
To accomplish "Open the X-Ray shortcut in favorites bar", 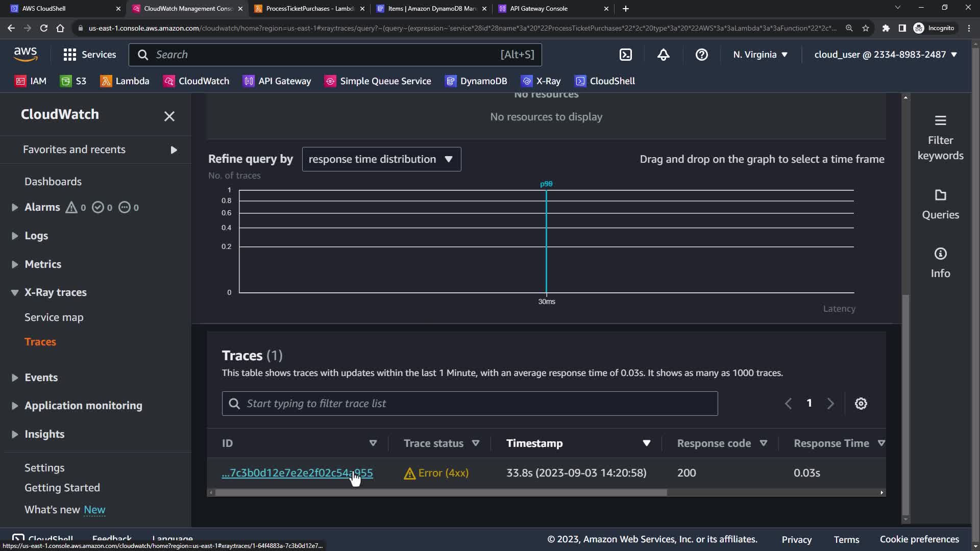I will [x=541, y=81].
